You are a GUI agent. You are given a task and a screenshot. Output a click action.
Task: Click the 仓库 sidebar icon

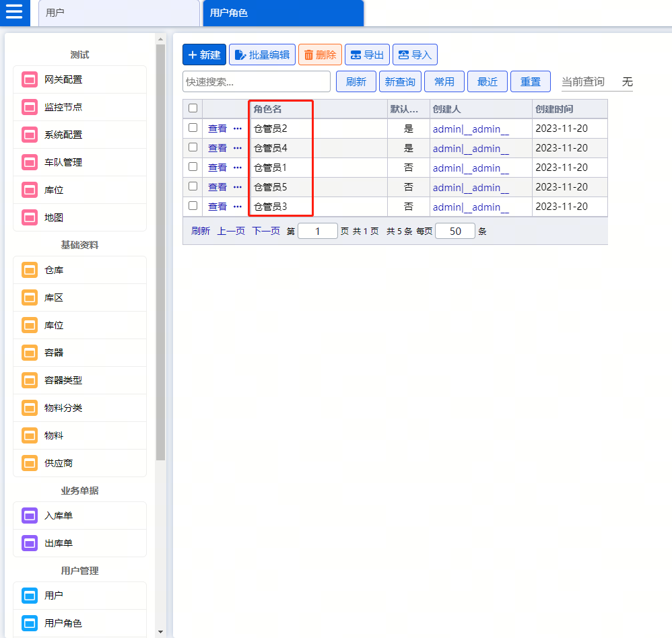[x=30, y=271]
